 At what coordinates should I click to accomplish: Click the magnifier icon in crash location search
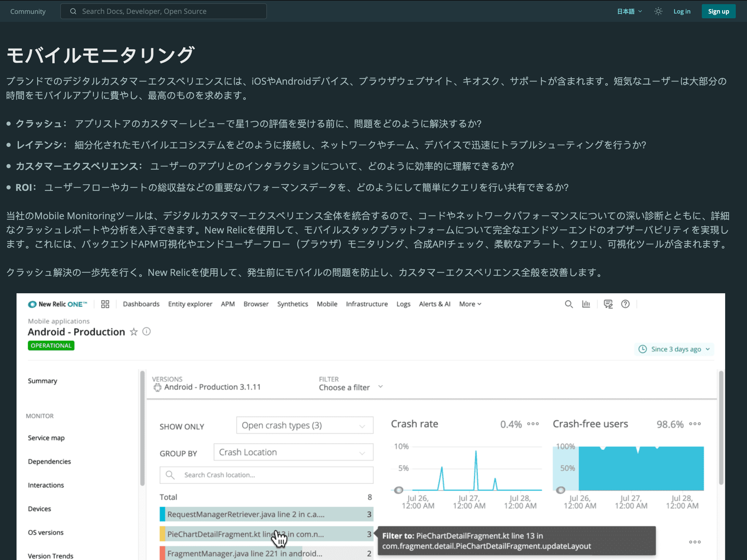pos(170,475)
